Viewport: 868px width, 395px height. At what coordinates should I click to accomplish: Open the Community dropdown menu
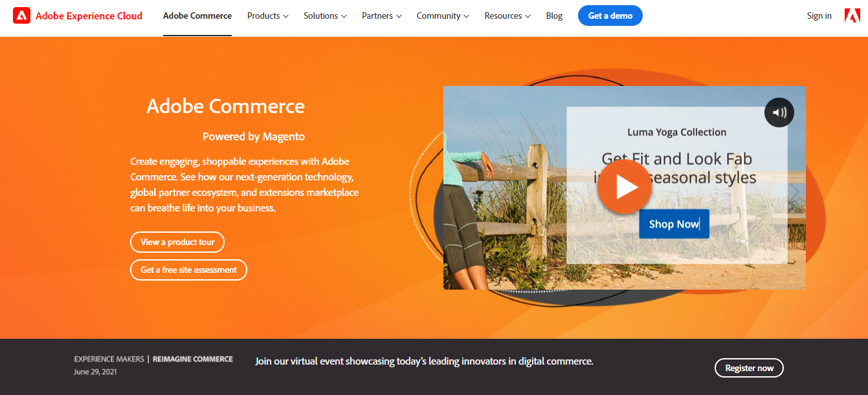click(x=443, y=16)
